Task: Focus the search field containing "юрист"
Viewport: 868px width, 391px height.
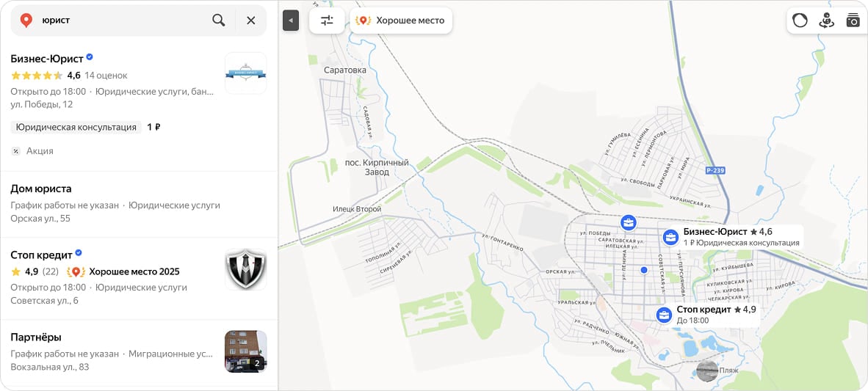Action: click(x=122, y=21)
